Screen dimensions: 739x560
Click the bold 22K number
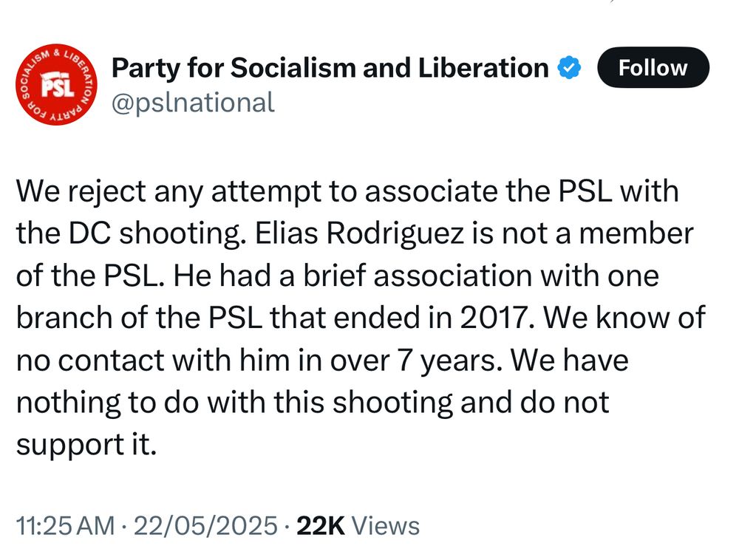(x=320, y=526)
